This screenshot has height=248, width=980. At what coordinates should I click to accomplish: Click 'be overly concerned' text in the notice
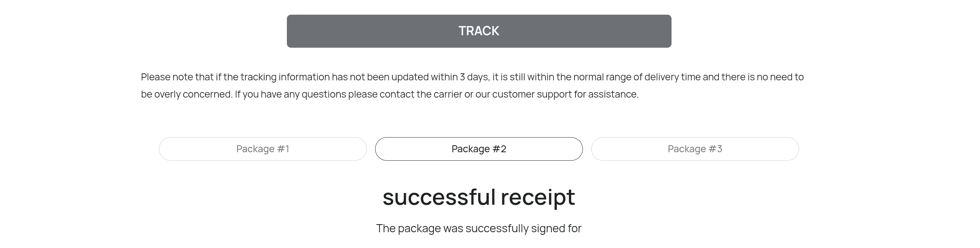pos(186,94)
